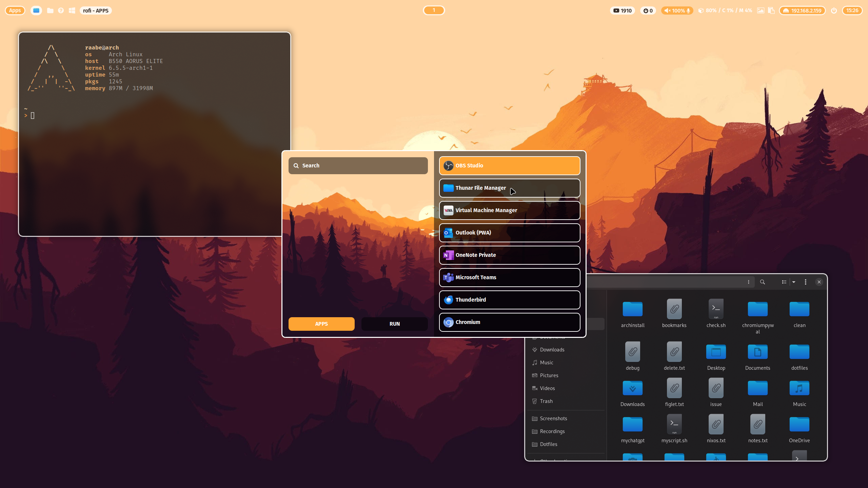Select the APPS tab in rofi
This screenshot has width=868, height=488.
click(321, 324)
